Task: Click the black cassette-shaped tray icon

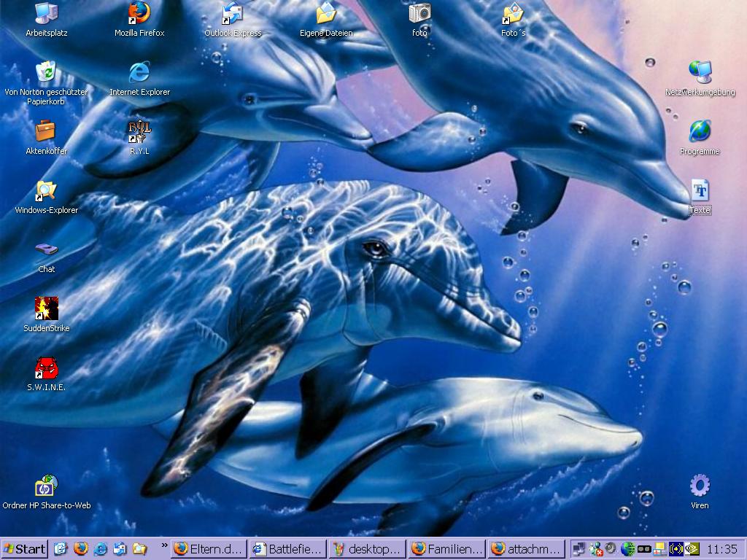Action: point(644,549)
